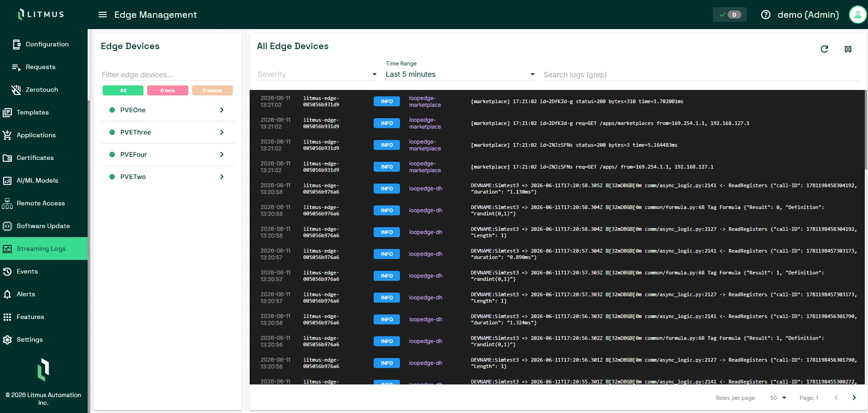Click the logs panel vertical scrollbar
The width and height of the screenshot is (868, 413).
pos(866,129)
